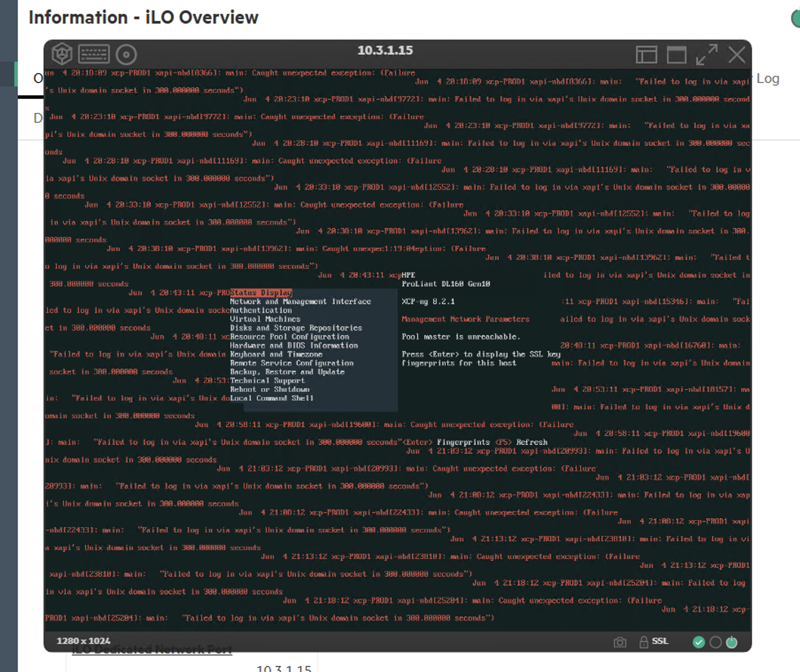Open the virtual media disc icon

point(126,54)
